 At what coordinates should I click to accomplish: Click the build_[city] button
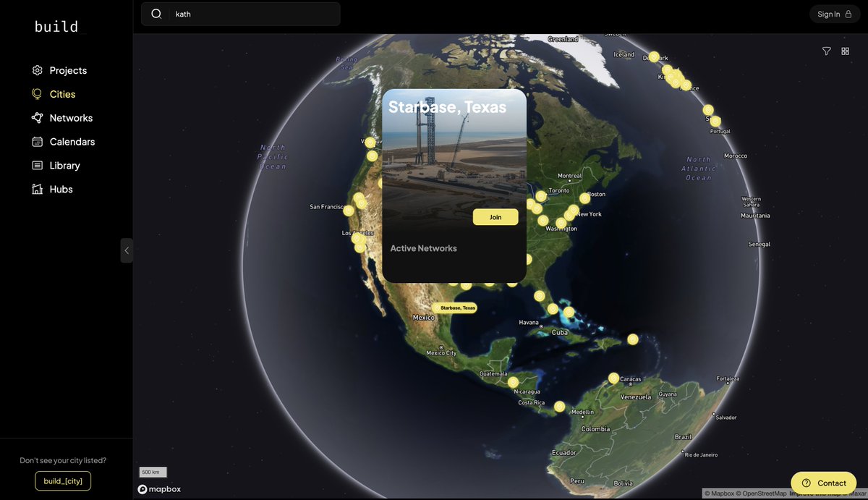coord(63,481)
